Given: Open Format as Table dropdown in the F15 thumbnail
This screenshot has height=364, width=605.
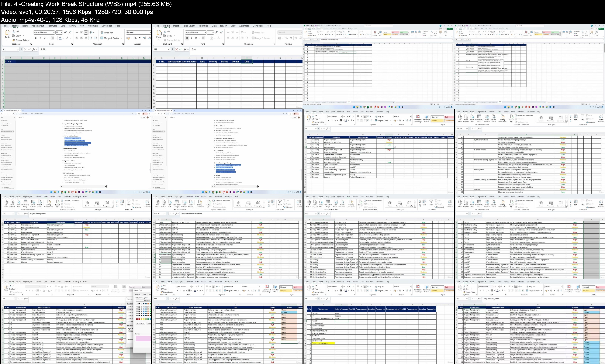Looking at the screenshot, I should coord(275,288).
